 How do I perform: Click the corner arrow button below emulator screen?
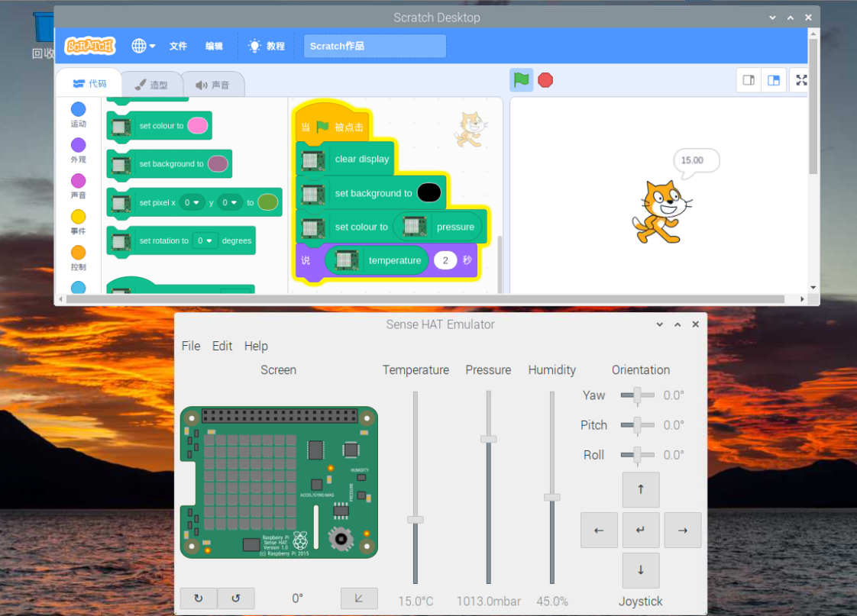coord(359,598)
